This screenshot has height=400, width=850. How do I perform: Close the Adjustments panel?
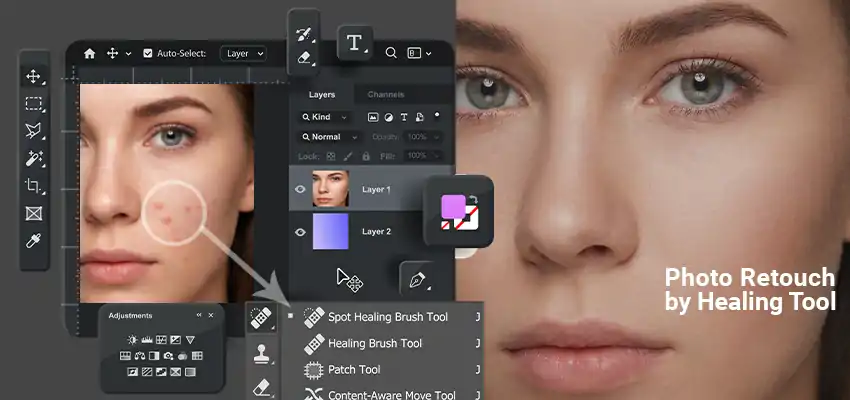coord(211,315)
